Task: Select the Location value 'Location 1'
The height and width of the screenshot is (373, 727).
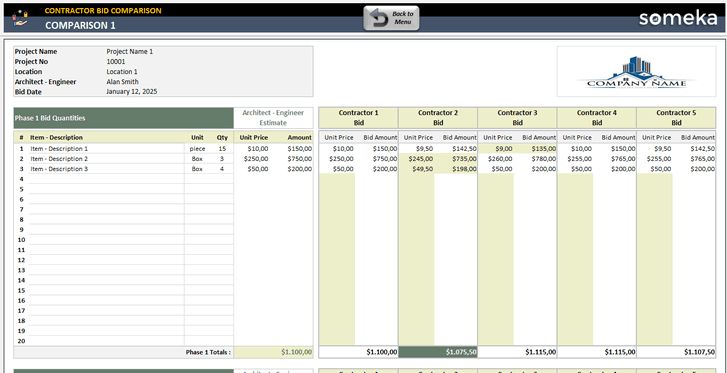Action: [x=122, y=72]
